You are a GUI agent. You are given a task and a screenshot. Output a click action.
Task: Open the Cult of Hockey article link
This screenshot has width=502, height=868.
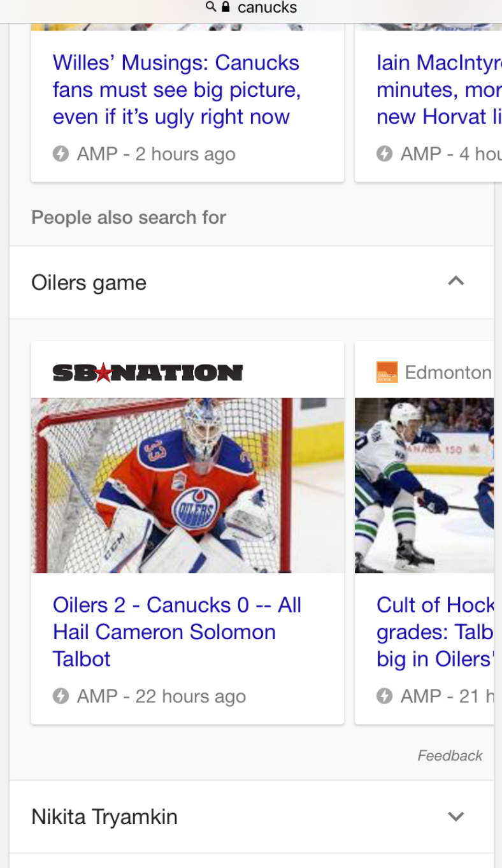[434, 632]
